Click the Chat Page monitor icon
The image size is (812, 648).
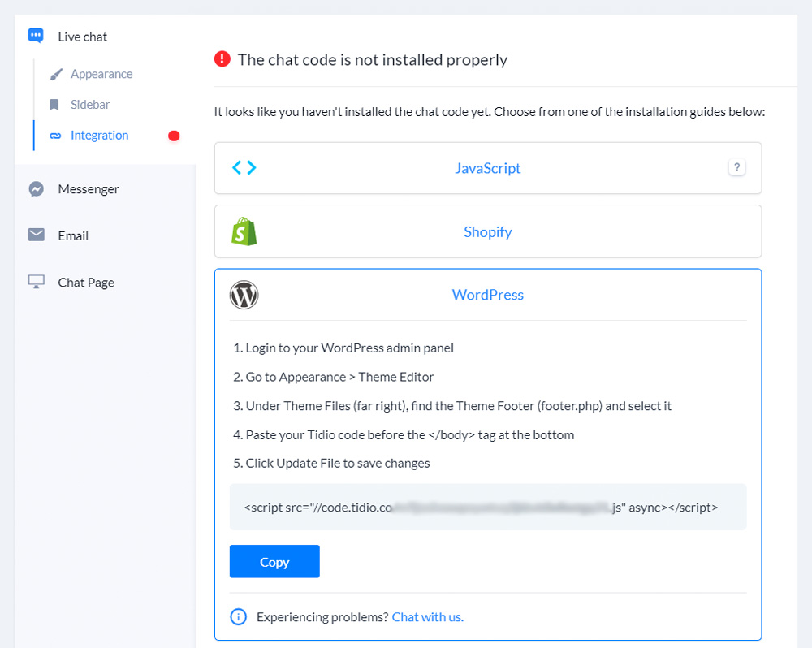point(37,282)
